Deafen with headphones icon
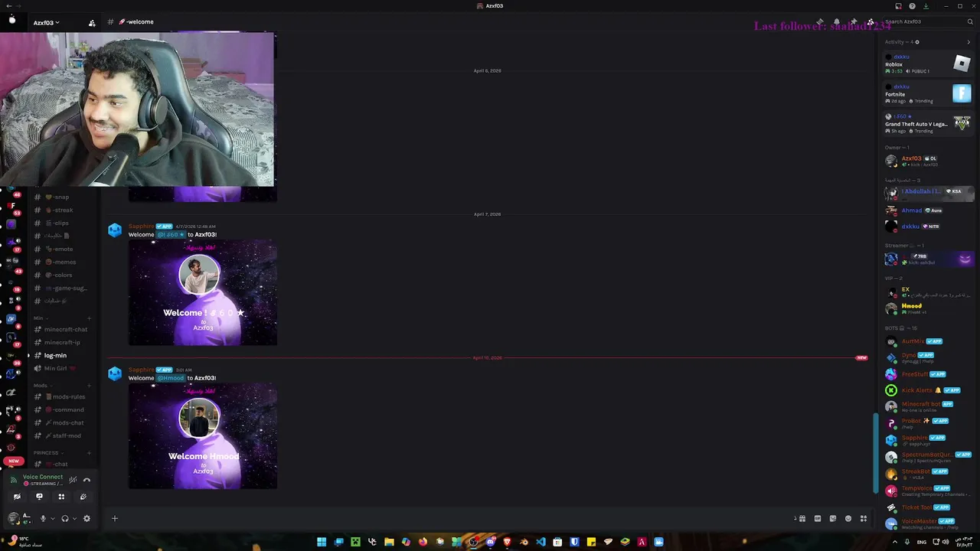 (64, 518)
